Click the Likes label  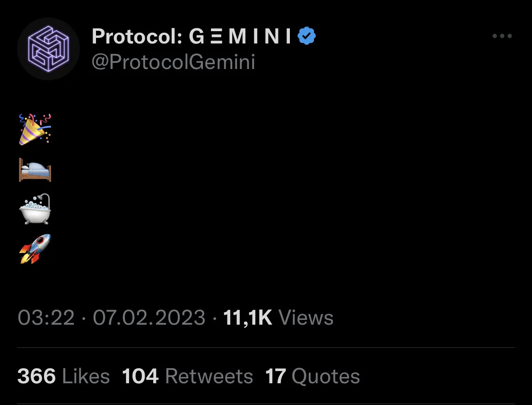[x=86, y=376]
